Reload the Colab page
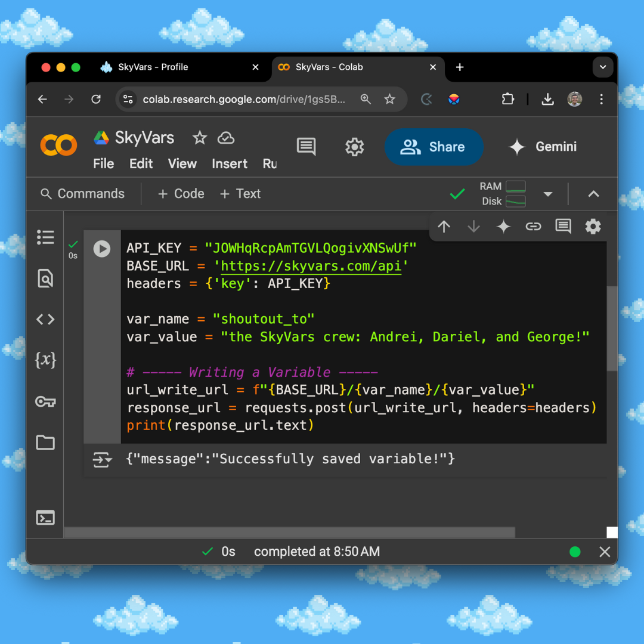 (x=95, y=99)
